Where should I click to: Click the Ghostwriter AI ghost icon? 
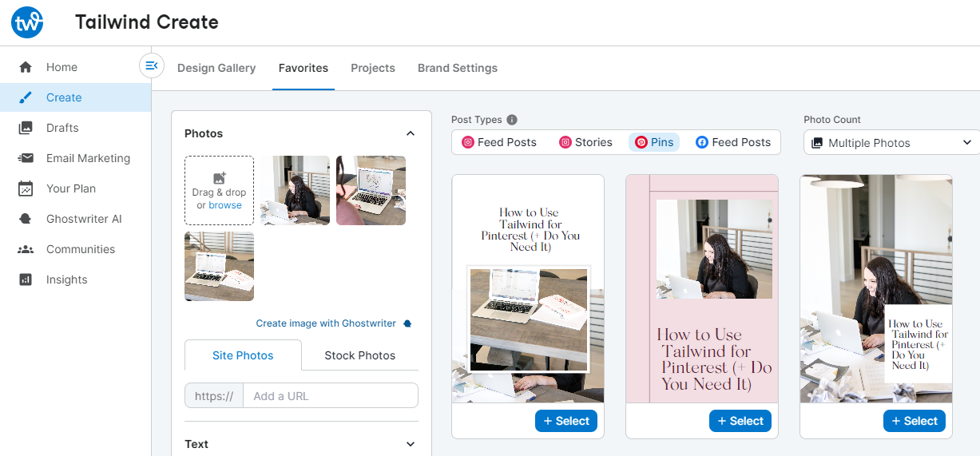(26, 219)
